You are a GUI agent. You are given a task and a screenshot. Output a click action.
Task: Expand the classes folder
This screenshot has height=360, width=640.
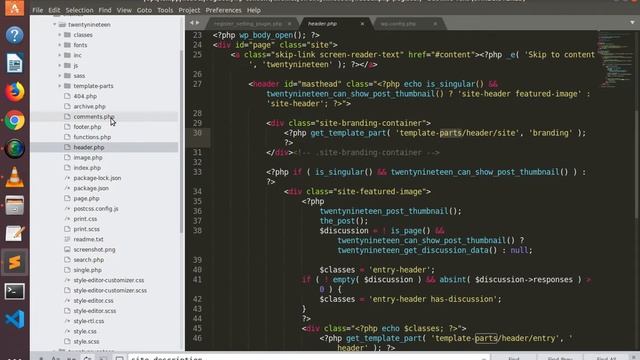(x=60, y=35)
